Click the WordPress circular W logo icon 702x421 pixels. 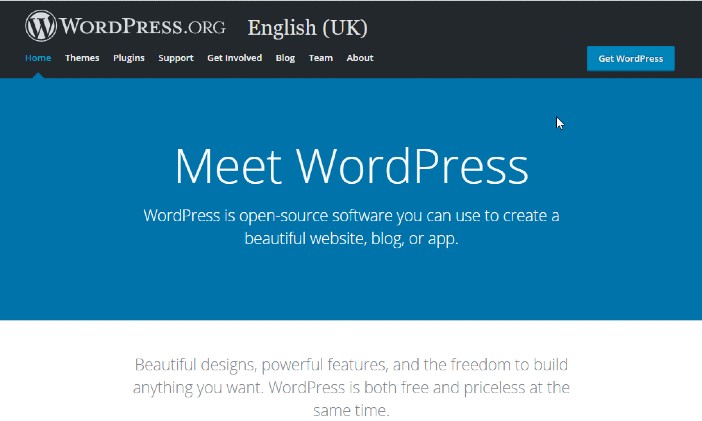41,26
